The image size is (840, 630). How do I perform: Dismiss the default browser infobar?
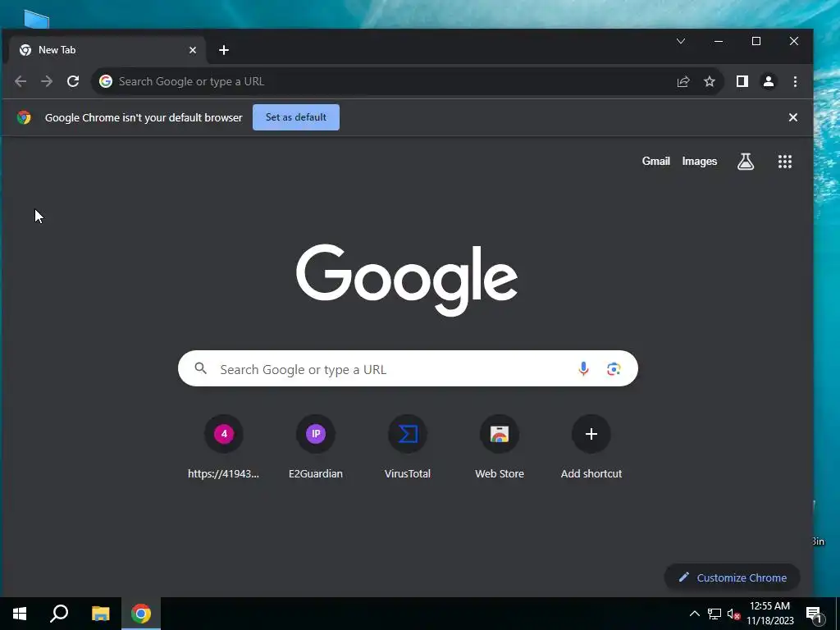pos(793,117)
